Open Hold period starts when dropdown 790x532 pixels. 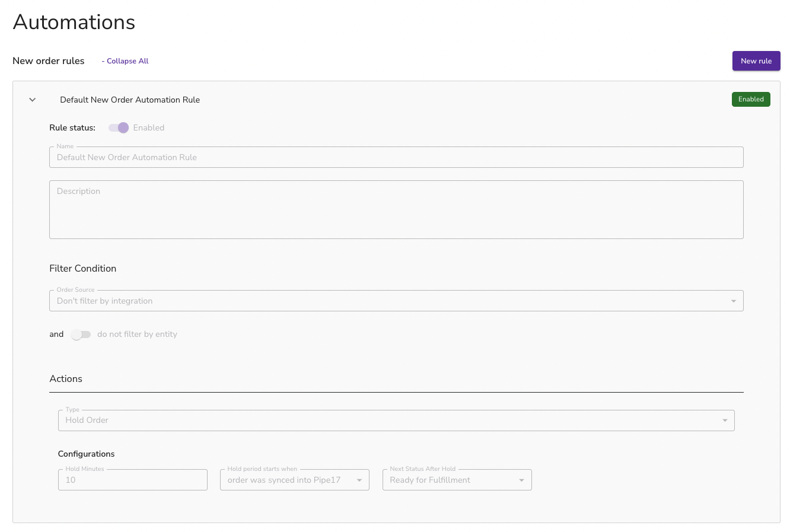pyautogui.click(x=295, y=480)
